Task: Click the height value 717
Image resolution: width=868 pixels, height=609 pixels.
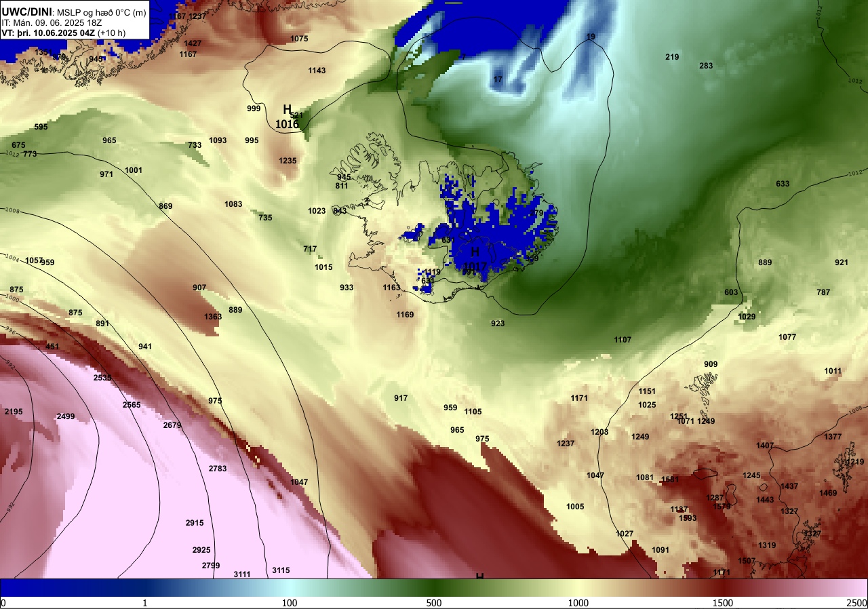Action: click(310, 249)
